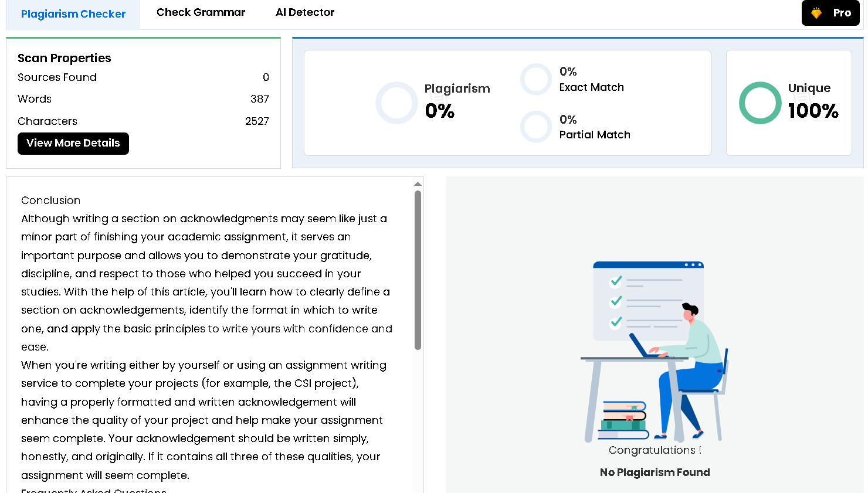Click the Words count 387
Screen dimensions: 868x493
pyautogui.click(x=259, y=99)
